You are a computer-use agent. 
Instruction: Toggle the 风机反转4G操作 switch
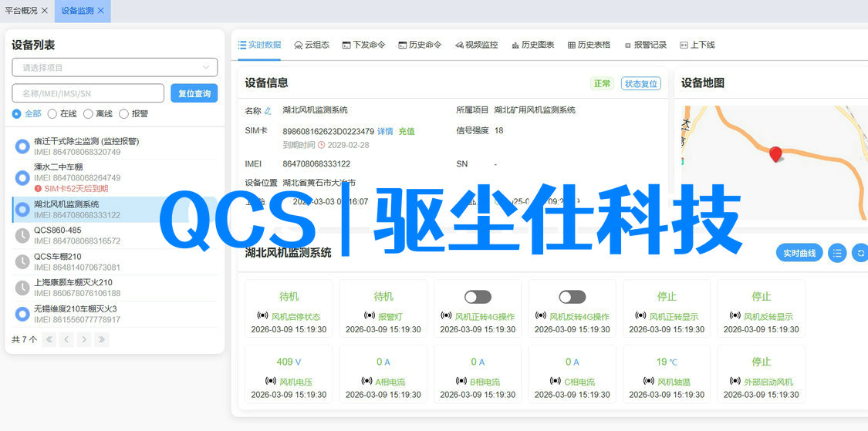(572, 297)
